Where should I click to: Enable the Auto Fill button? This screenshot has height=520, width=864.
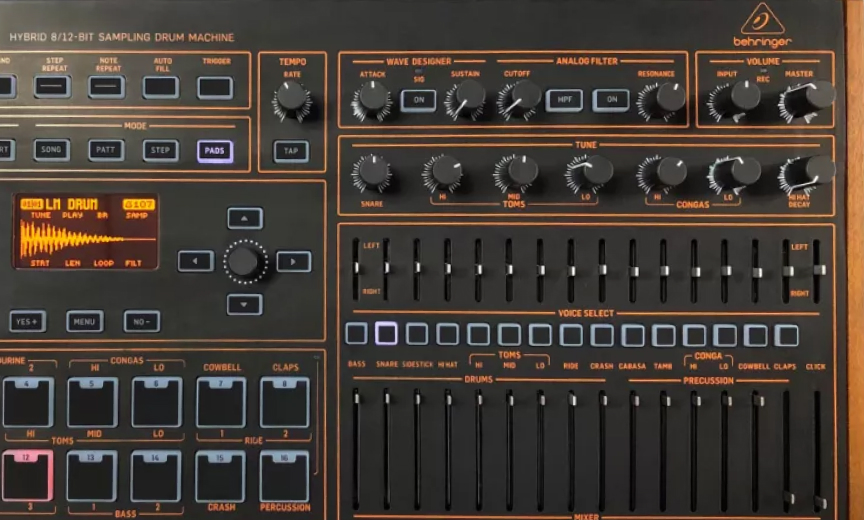pyautogui.click(x=160, y=87)
